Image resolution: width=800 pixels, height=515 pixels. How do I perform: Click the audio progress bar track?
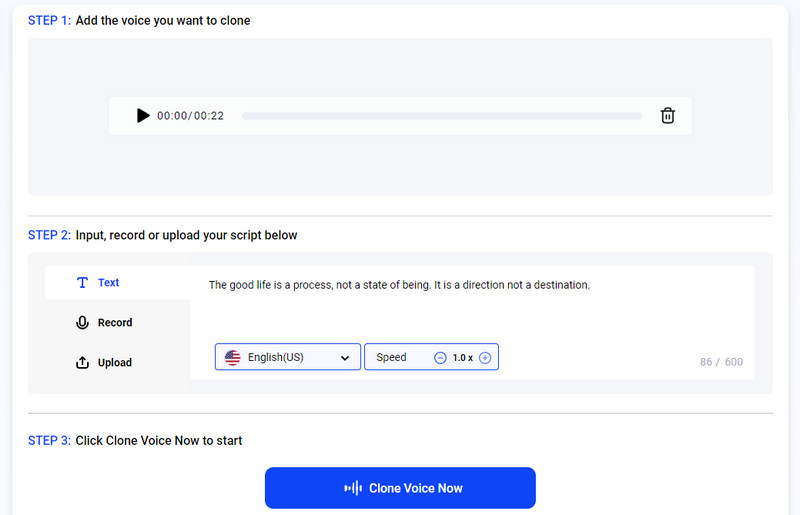pos(441,116)
